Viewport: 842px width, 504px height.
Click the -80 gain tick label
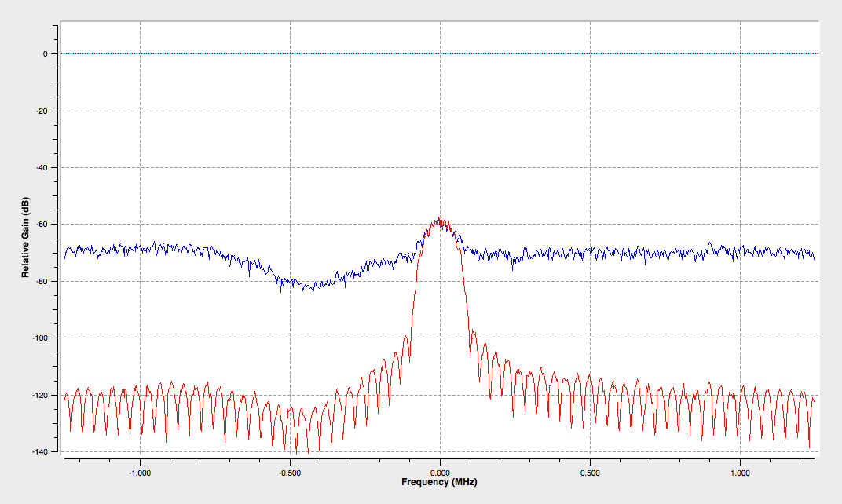pos(42,281)
